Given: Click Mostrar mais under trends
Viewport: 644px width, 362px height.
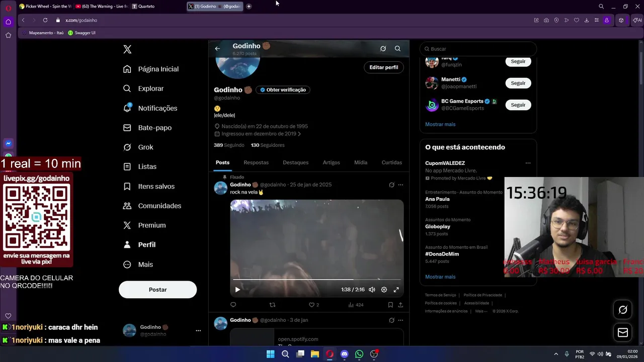Looking at the screenshot, I should tap(440, 277).
